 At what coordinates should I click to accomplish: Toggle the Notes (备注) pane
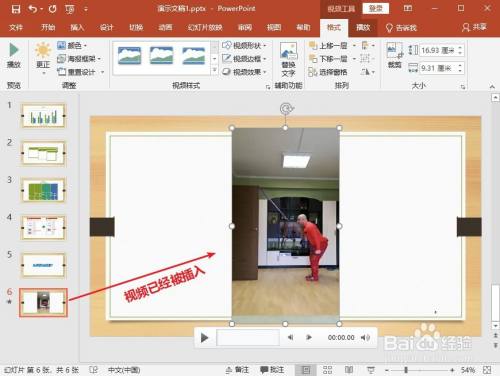point(237,370)
